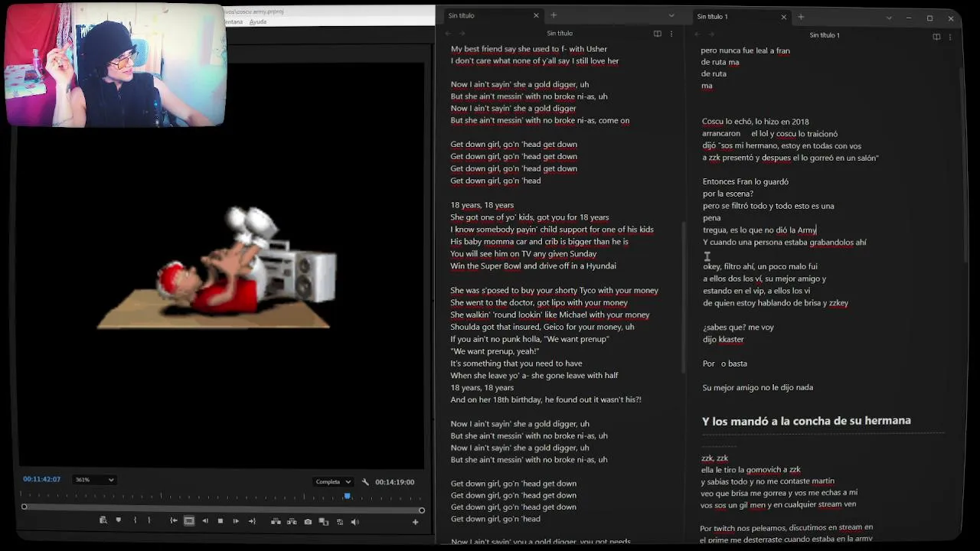Click the line 'It's something that you need to have'

(516, 364)
